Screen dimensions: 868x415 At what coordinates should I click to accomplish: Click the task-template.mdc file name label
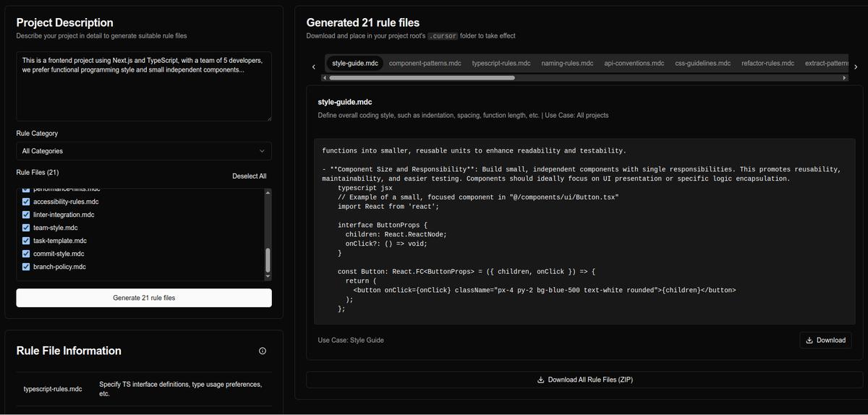point(60,241)
